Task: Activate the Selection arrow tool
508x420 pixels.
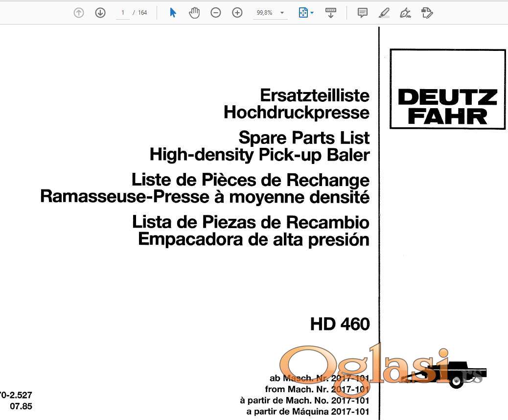Action: tap(173, 13)
